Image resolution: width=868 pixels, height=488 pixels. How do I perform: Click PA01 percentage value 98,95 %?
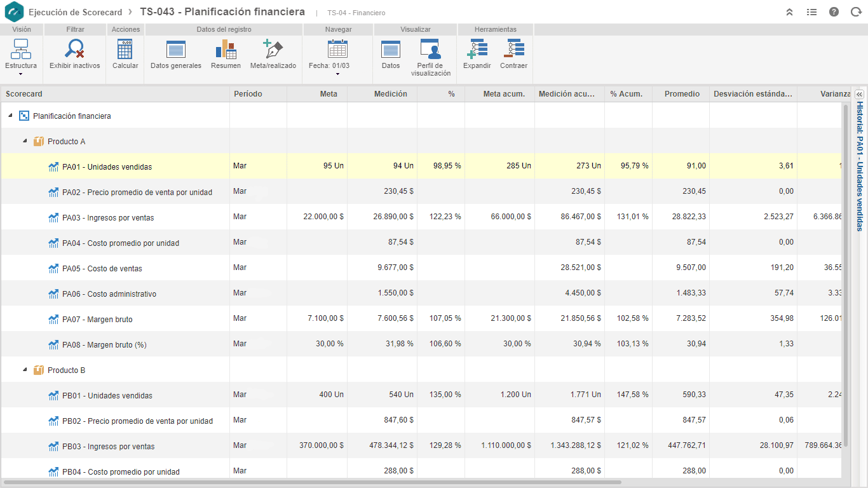click(x=447, y=166)
